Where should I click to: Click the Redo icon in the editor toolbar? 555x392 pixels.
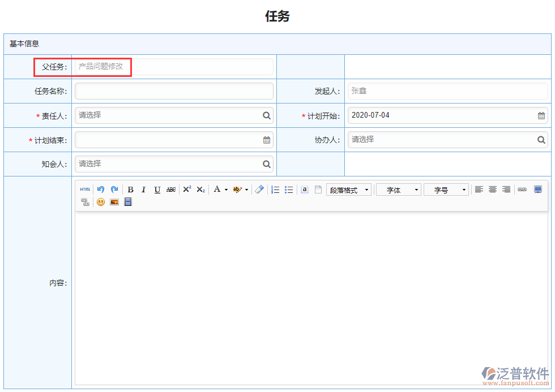(x=115, y=189)
